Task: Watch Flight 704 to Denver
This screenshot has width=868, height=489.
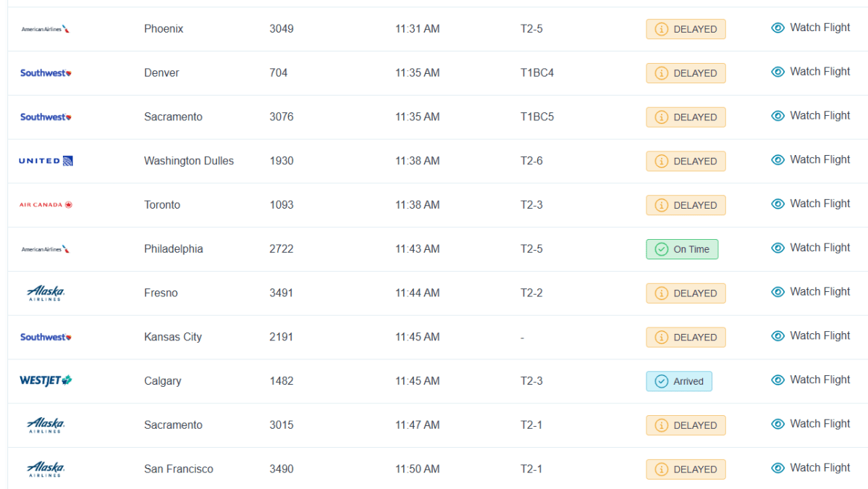Action: (810, 72)
